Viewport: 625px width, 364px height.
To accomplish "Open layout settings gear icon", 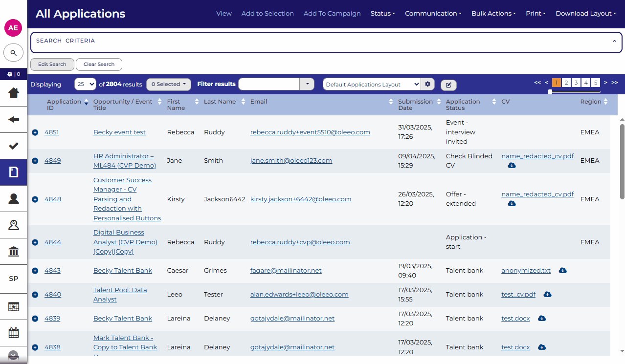I will [427, 84].
